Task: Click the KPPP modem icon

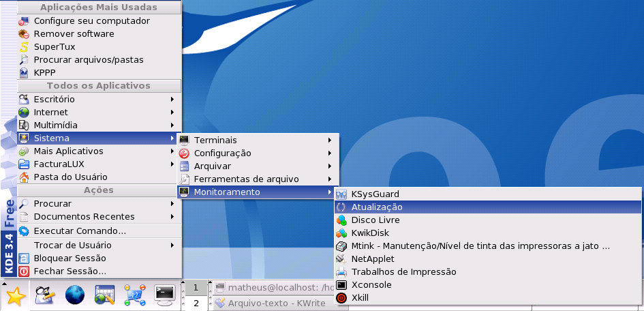Action: coord(25,73)
